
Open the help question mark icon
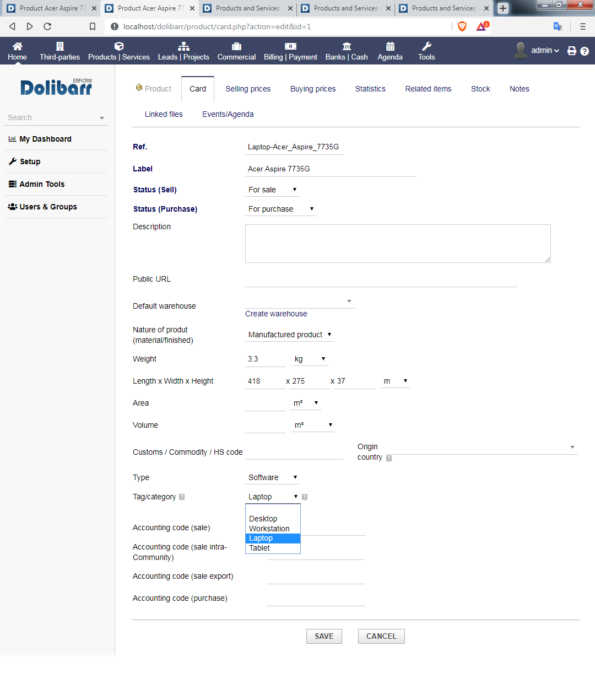tap(585, 51)
